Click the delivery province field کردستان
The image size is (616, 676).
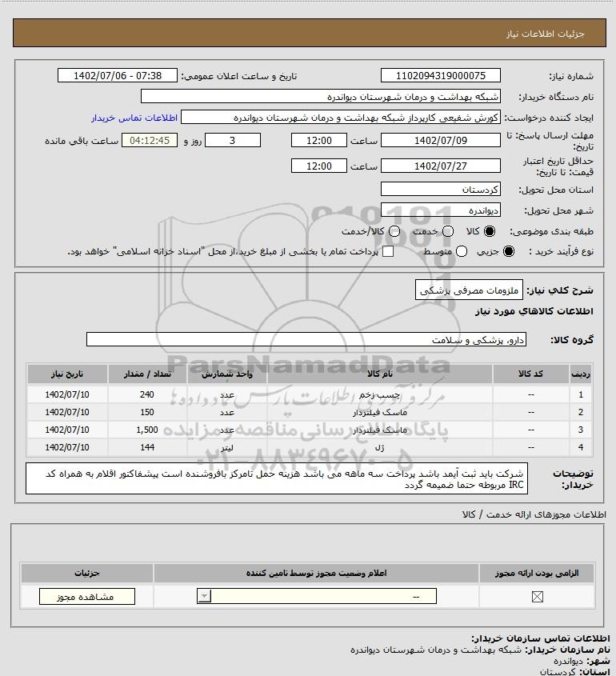point(441,190)
